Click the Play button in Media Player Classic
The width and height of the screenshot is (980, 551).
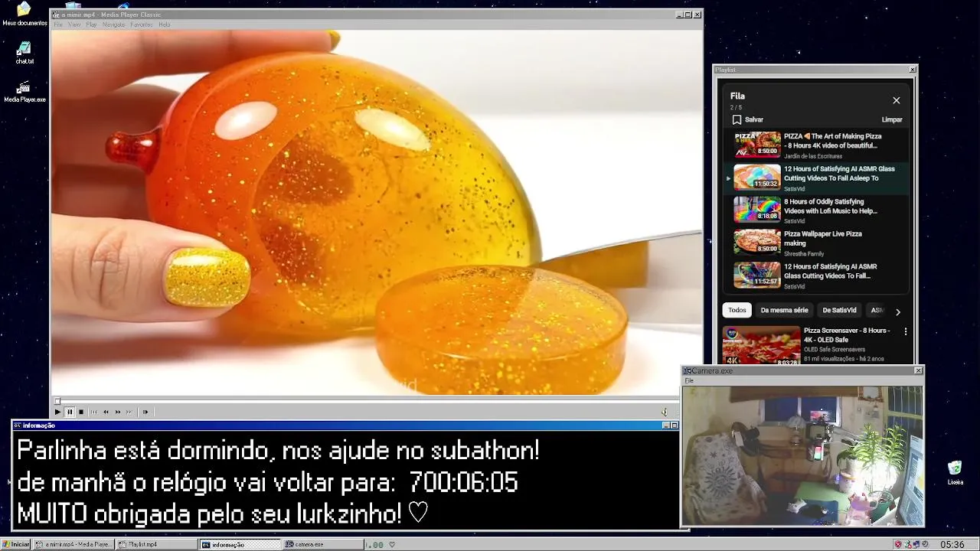tap(57, 412)
